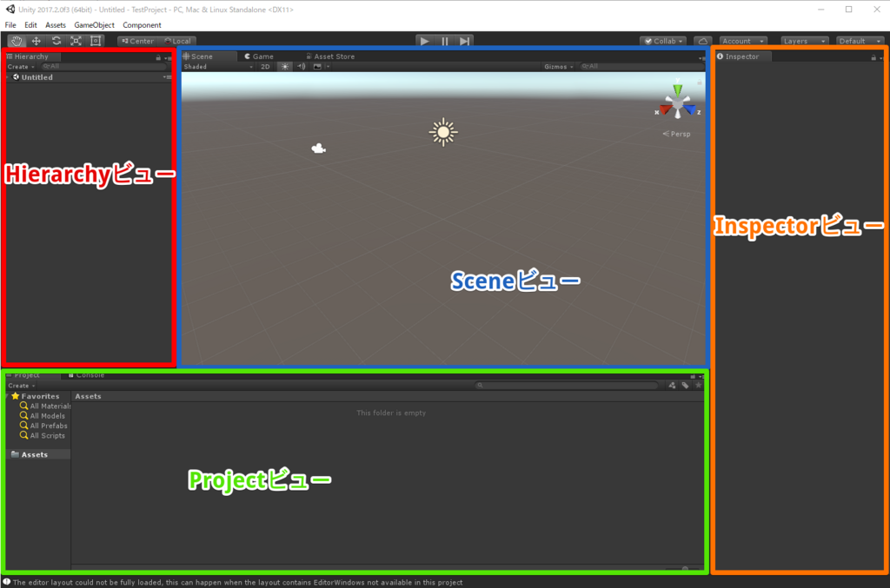
Task: Click the Search by Label tag icon
Action: coord(685,386)
